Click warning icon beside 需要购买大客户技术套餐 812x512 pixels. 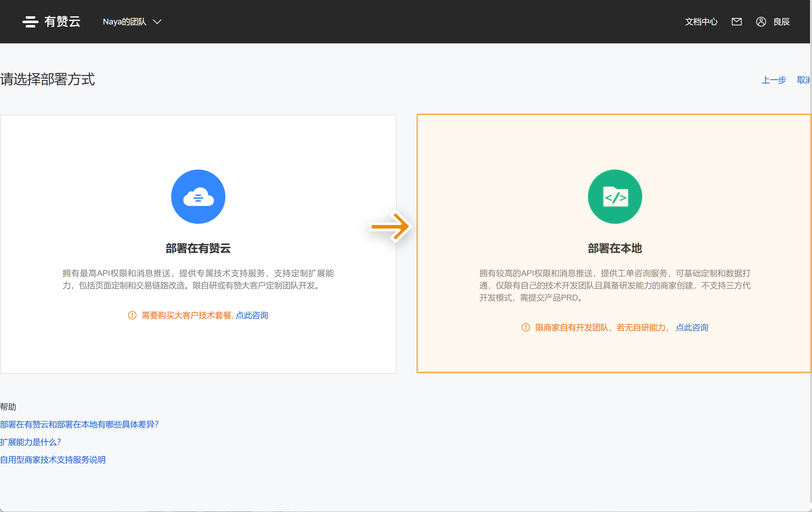click(132, 315)
